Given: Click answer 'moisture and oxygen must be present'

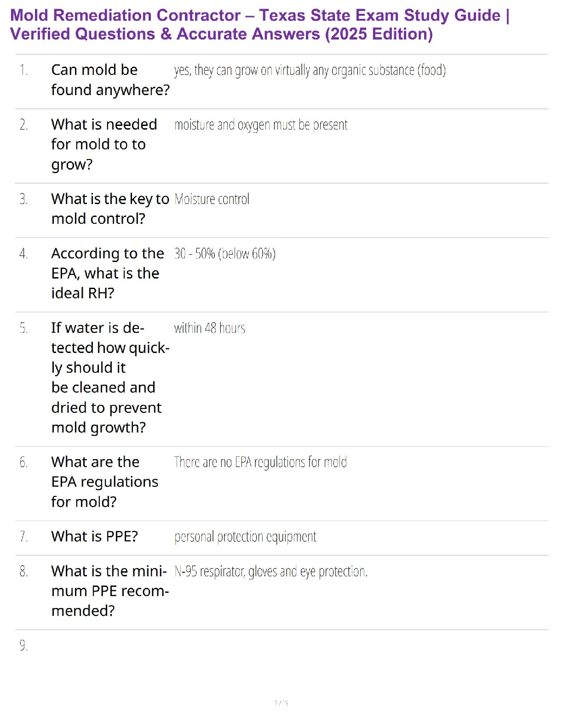Looking at the screenshot, I should [261, 125].
